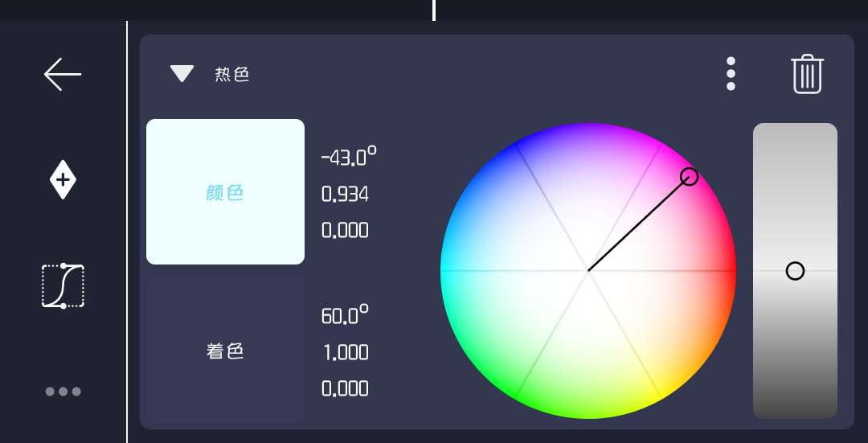This screenshot has width=868, height=443.
Task: Click the top of the gray brightness bar
Action: (795, 133)
